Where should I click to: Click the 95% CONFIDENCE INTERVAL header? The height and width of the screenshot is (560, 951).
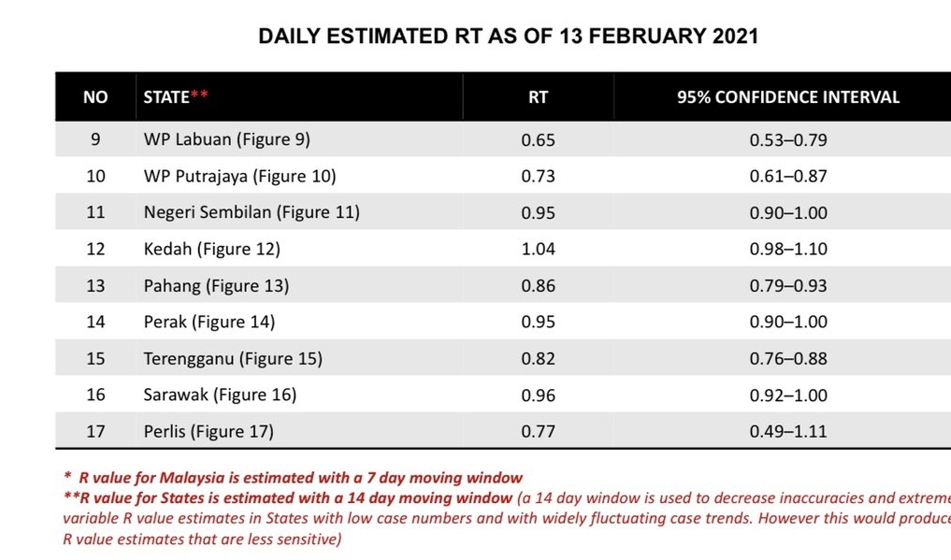(x=788, y=97)
